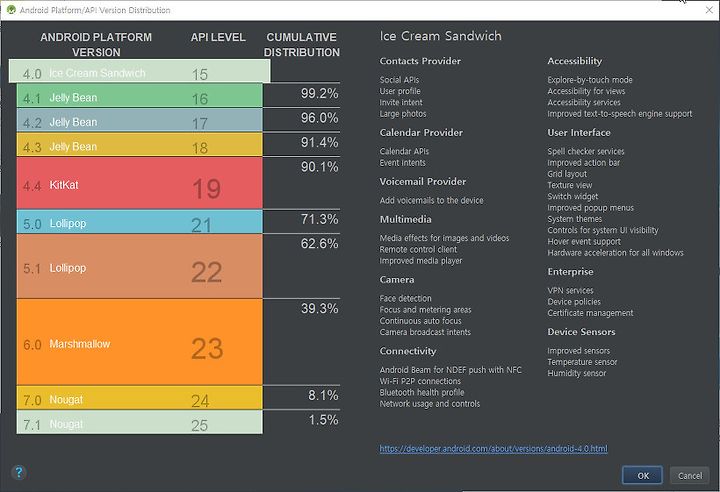The image size is (720, 492).
Task: Close the API Version Distribution dialog
Action: tap(709, 10)
